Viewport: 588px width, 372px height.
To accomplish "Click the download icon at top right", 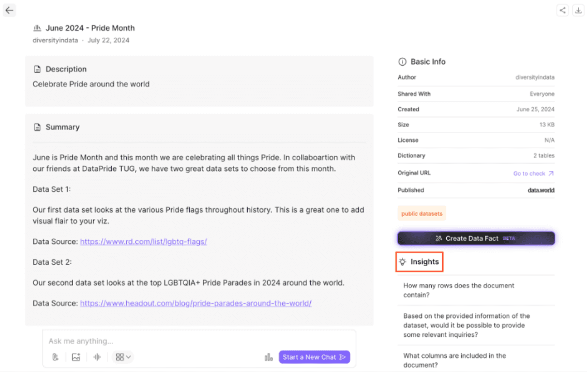I will tap(579, 10).
